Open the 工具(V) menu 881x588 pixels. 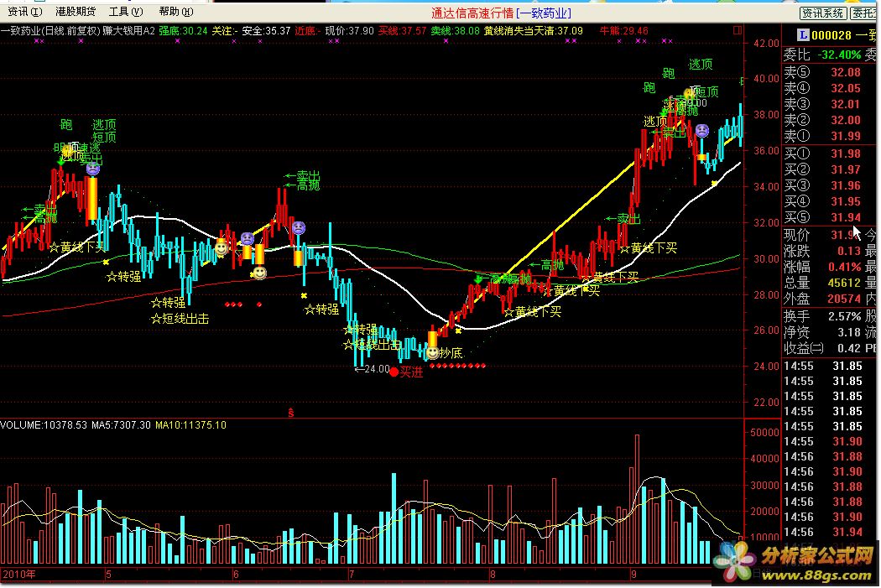pyautogui.click(x=126, y=12)
